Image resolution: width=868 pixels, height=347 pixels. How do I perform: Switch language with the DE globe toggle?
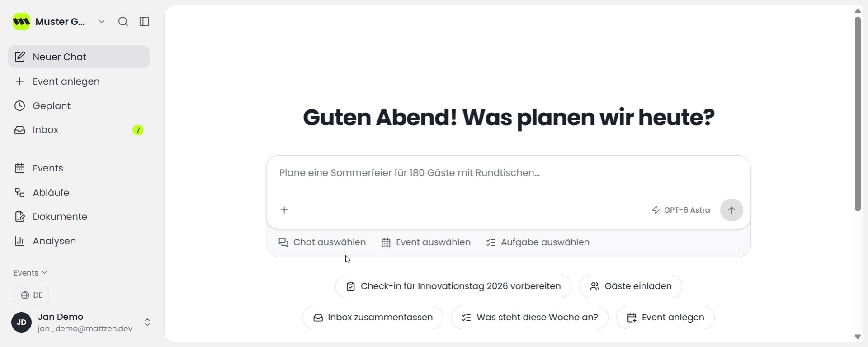(x=32, y=295)
